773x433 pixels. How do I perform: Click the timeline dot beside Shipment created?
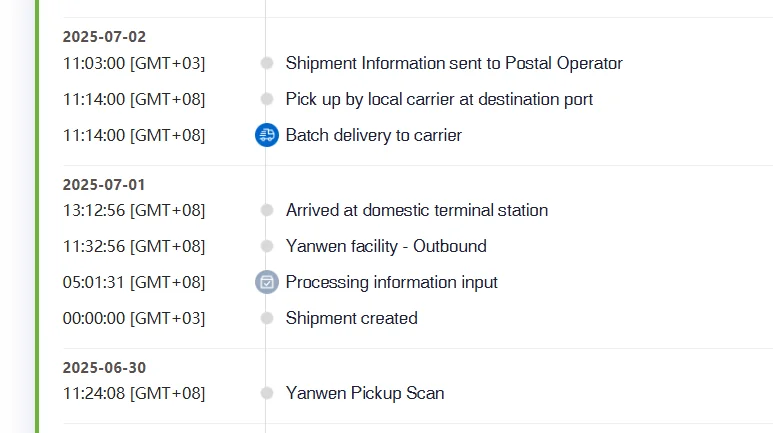pos(266,318)
